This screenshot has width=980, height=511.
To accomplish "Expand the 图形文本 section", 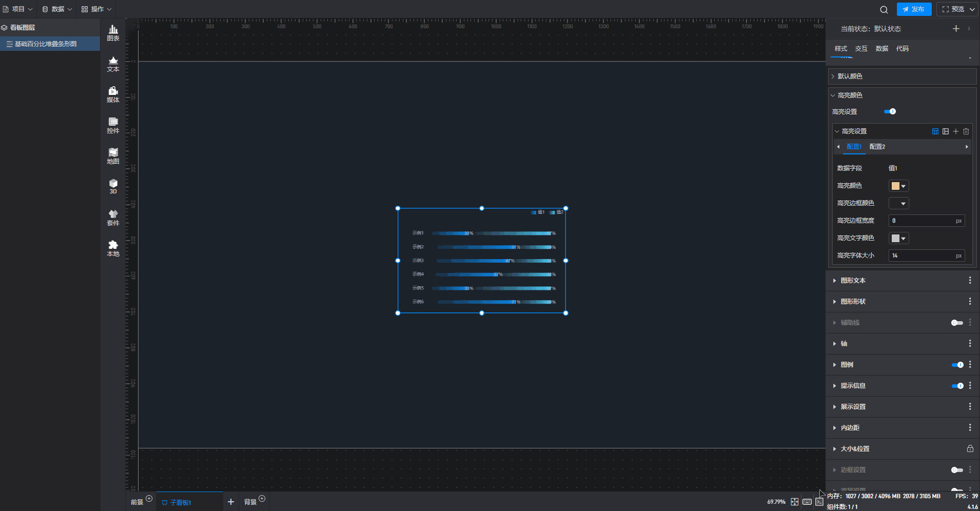I will coord(853,281).
